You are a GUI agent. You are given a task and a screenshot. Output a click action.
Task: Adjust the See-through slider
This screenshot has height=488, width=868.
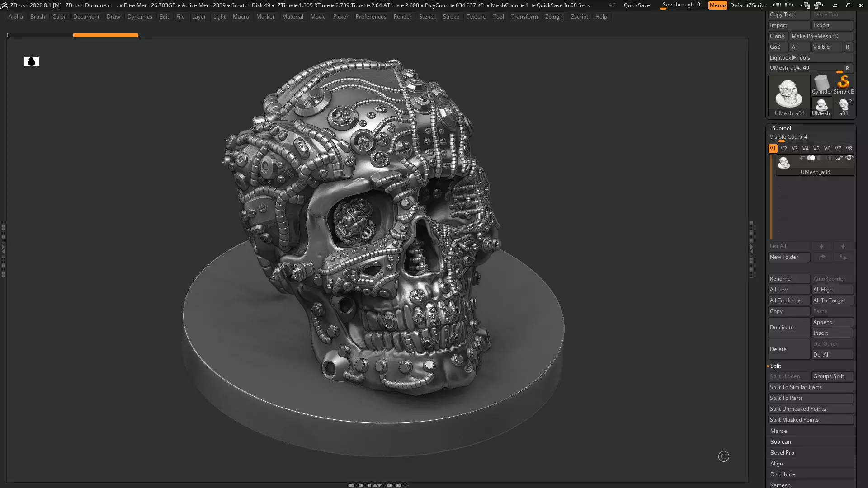tap(682, 5)
